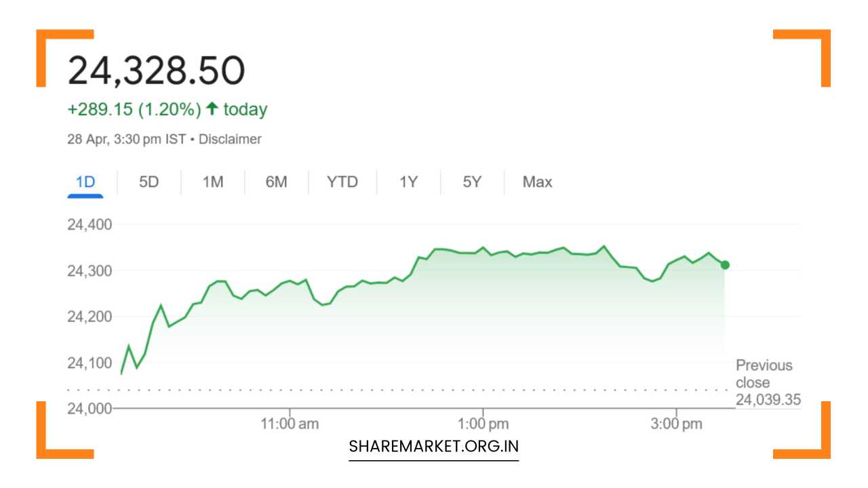Open the Disclaimer link
The width and height of the screenshot is (868, 488).
[x=230, y=139]
